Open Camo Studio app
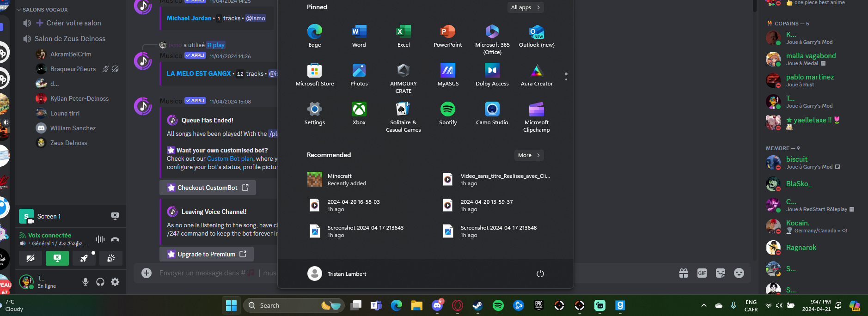 pos(492,114)
